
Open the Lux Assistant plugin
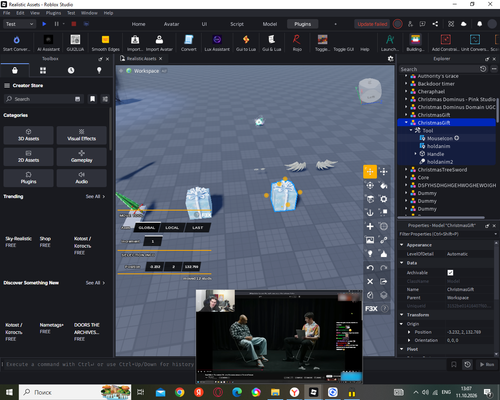[217, 43]
